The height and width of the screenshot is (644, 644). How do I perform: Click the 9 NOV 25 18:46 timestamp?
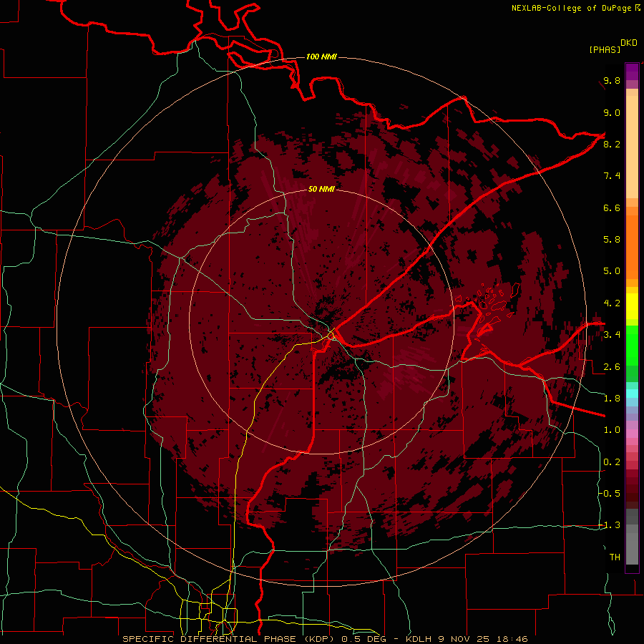coord(483,639)
